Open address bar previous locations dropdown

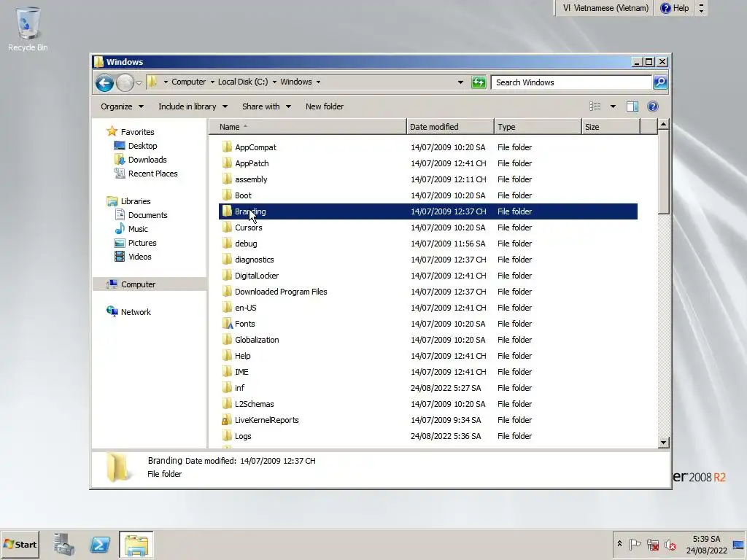[460, 82]
